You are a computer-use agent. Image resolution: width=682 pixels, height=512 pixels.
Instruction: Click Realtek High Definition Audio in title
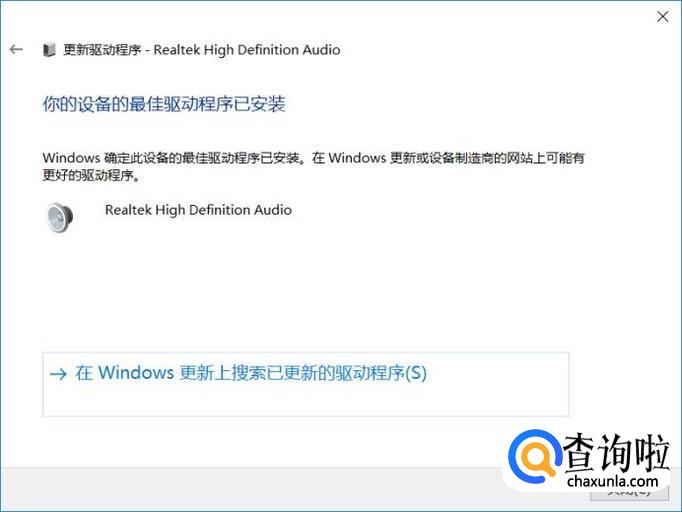point(247,50)
